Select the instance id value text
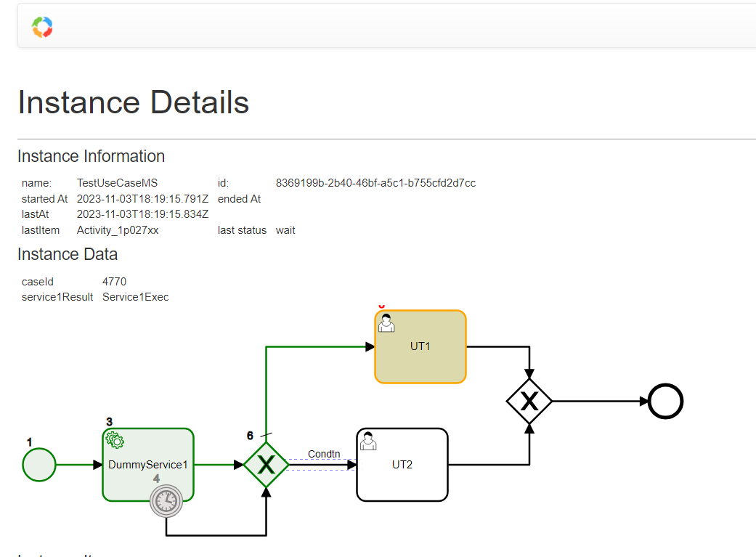This screenshot has height=557, width=756. 374,183
